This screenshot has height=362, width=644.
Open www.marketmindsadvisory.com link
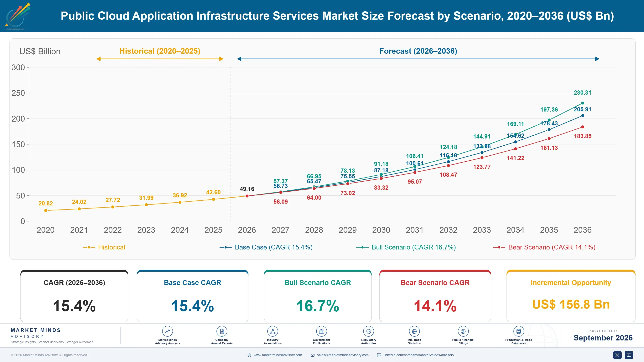click(278, 355)
